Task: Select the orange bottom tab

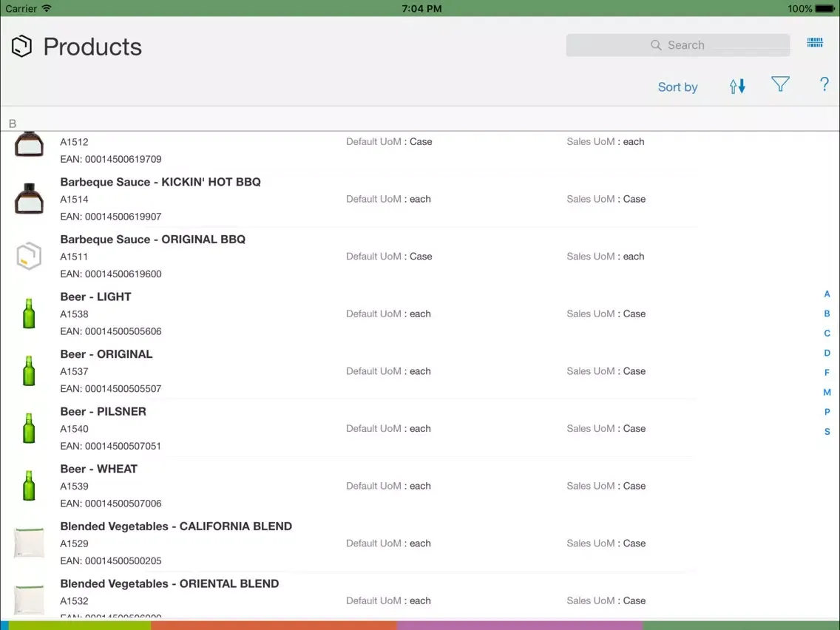Action: pos(274,625)
